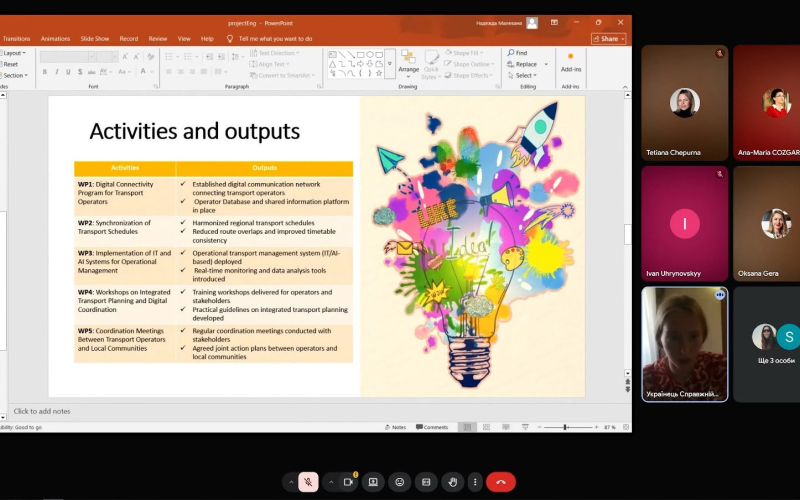Click the red leave call button
This screenshot has height=500, width=800.
[501, 482]
